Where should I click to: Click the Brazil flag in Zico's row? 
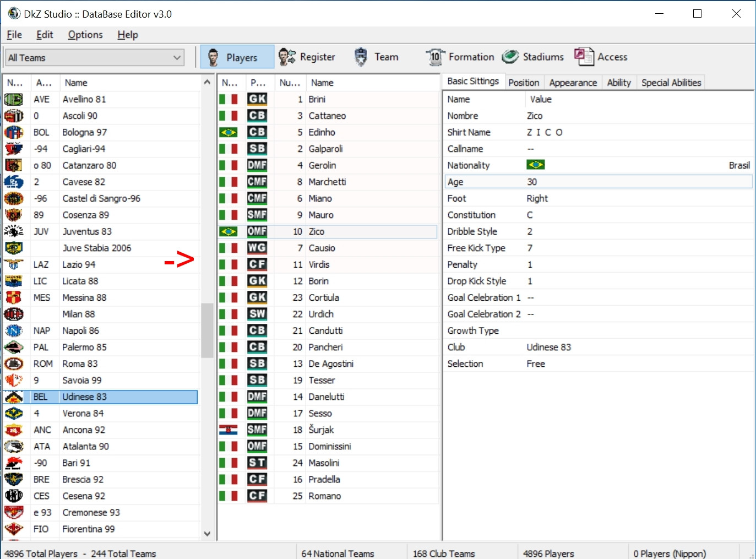pos(229,231)
